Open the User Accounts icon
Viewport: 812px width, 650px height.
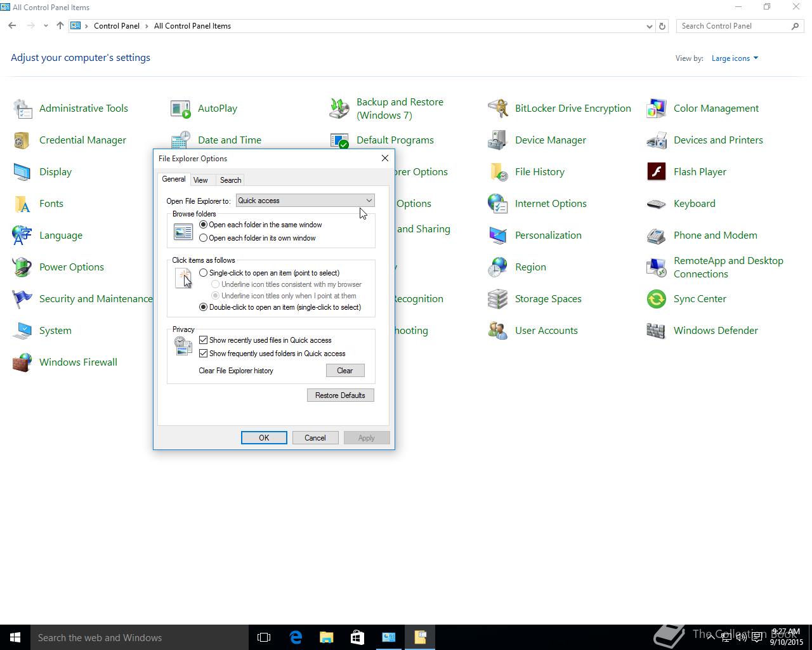point(498,331)
